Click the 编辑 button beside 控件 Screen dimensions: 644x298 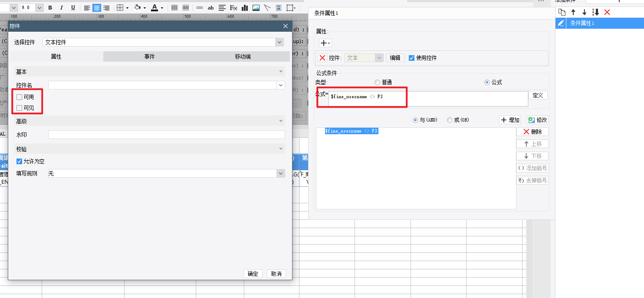(x=395, y=58)
